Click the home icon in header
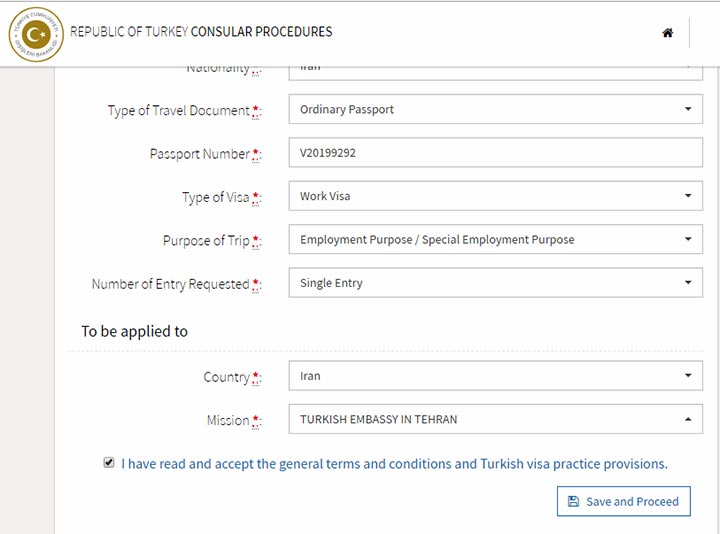720x534 pixels. coord(668,33)
